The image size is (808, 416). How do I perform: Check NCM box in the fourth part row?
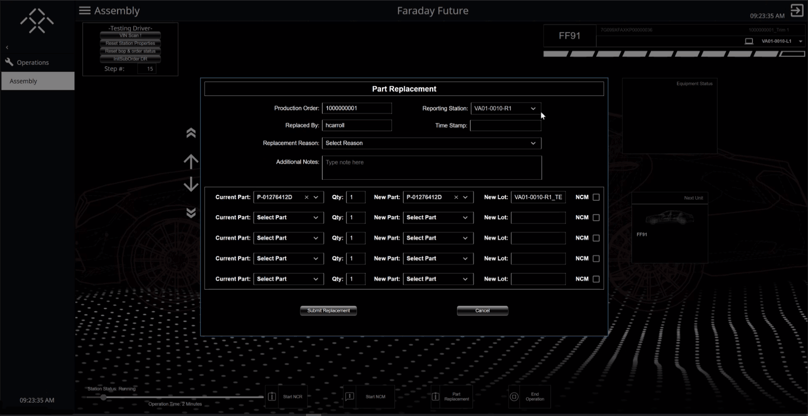(596, 259)
